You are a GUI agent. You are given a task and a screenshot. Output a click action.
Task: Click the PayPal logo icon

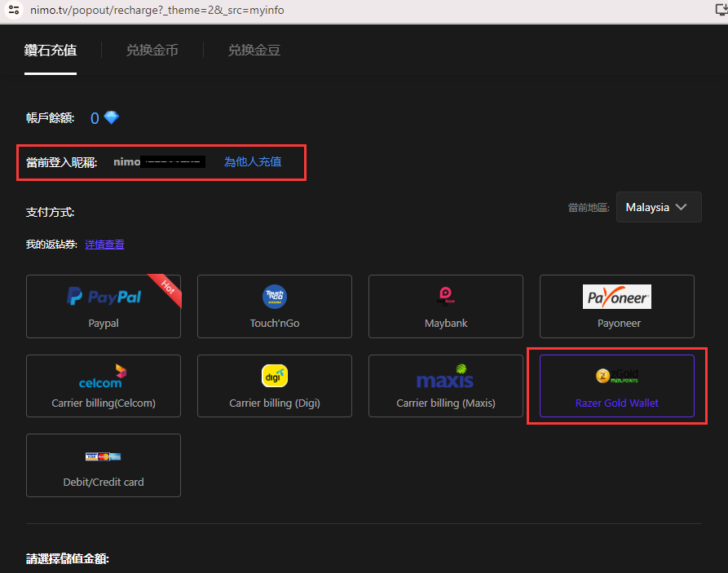[x=104, y=296]
